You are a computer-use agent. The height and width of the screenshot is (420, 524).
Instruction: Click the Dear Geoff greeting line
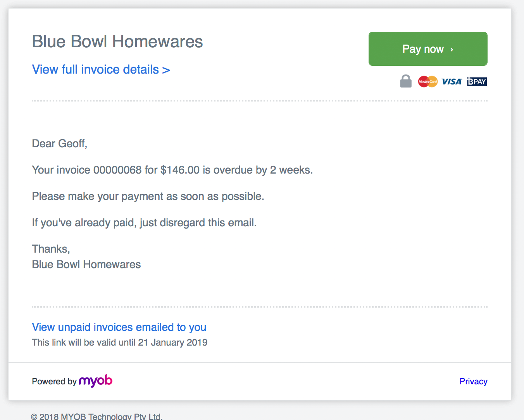click(59, 144)
